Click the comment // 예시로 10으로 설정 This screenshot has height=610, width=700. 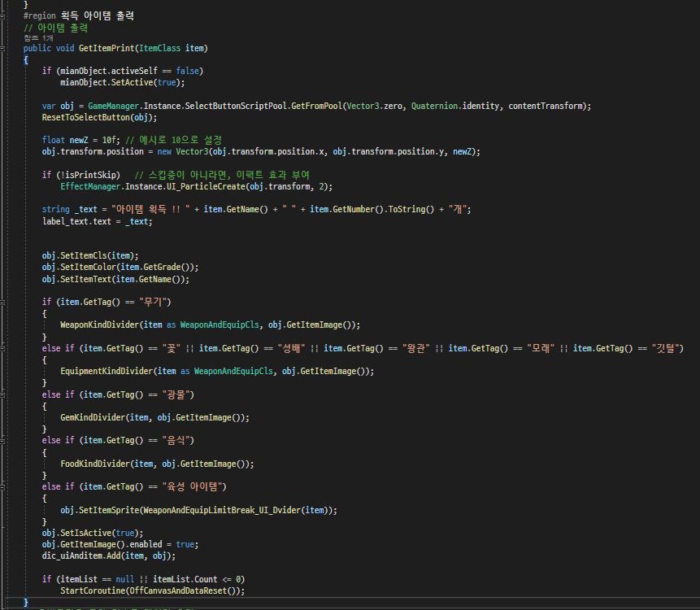[174, 140]
